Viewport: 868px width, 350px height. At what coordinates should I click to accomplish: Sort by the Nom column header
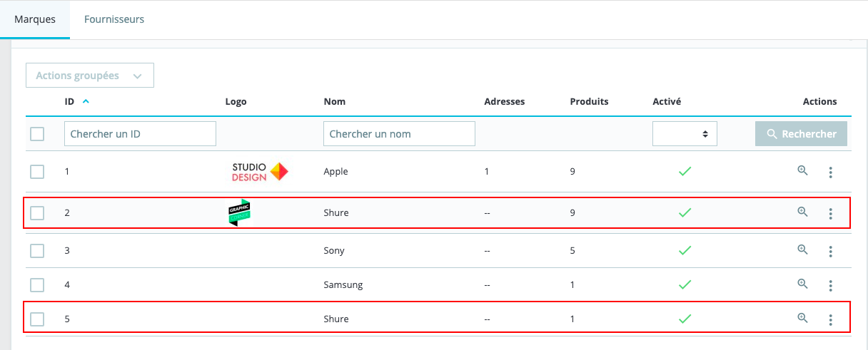335,101
